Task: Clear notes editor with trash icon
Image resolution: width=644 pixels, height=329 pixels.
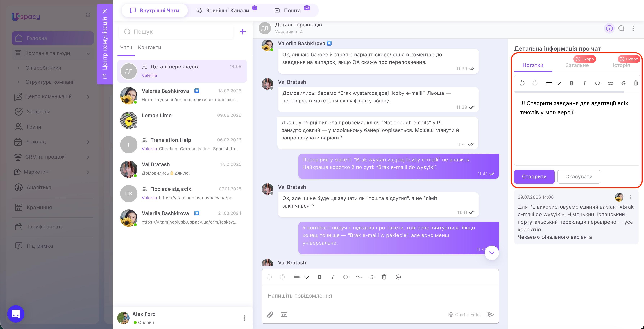Action: point(636,83)
